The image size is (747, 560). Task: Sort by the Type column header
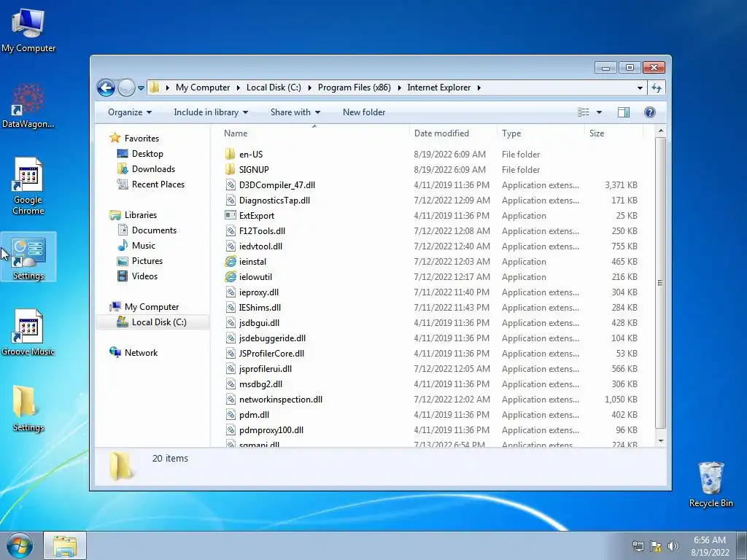[x=541, y=133]
